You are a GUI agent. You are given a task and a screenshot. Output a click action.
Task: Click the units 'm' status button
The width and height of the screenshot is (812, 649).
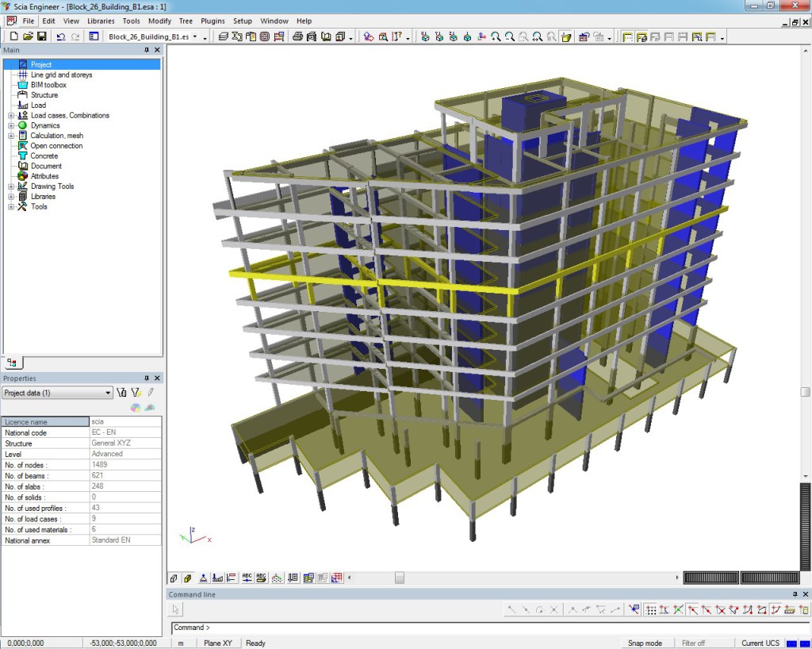click(181, 643)
